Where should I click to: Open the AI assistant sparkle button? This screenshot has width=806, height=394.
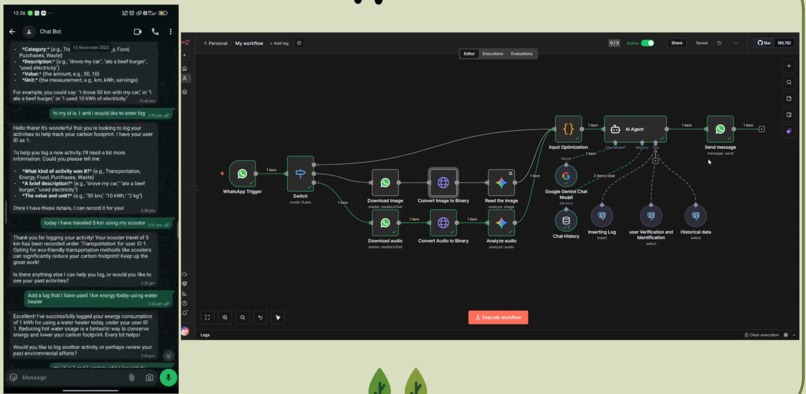[789, 132]
